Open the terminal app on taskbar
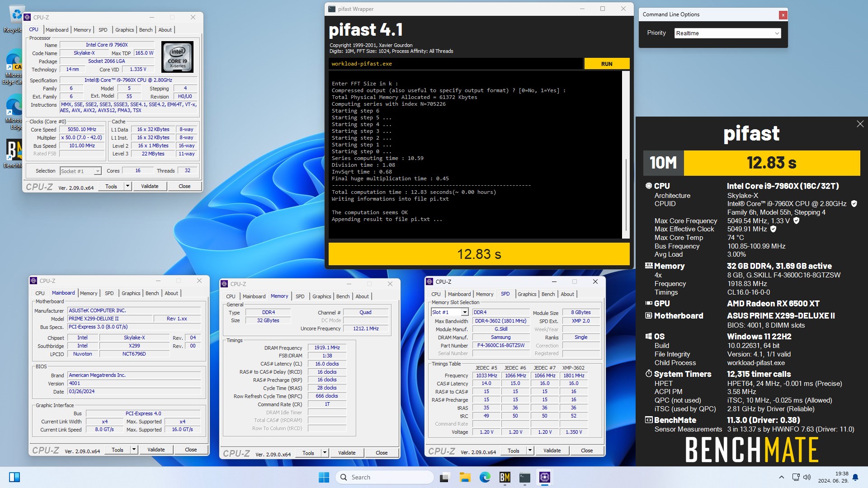This screenshot has width=868, height=488. point(525,477)
